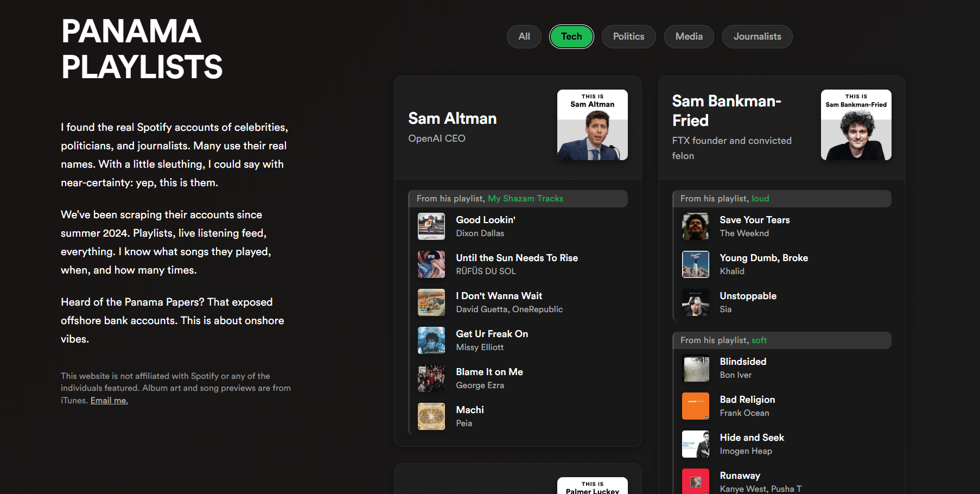The height and width of the screenshot is (494, 980).
Task: Select the Unstoppable song title
Action: point(748,296)
